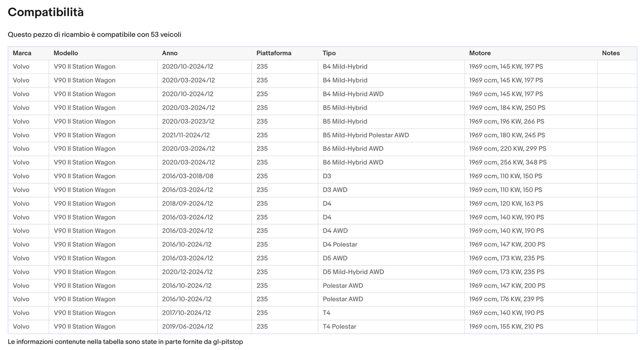
Task: Select the Tipo column header
Action: pos(329,53)
